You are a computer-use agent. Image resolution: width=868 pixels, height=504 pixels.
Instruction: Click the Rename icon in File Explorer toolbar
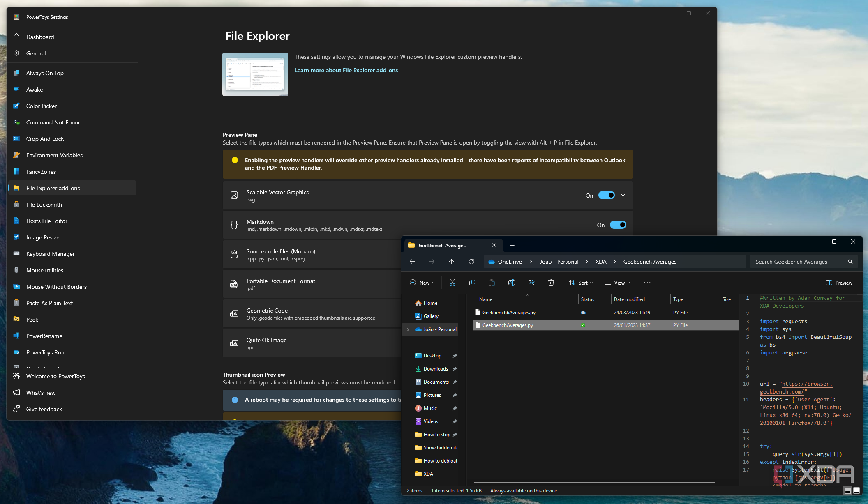click(512, 283)
